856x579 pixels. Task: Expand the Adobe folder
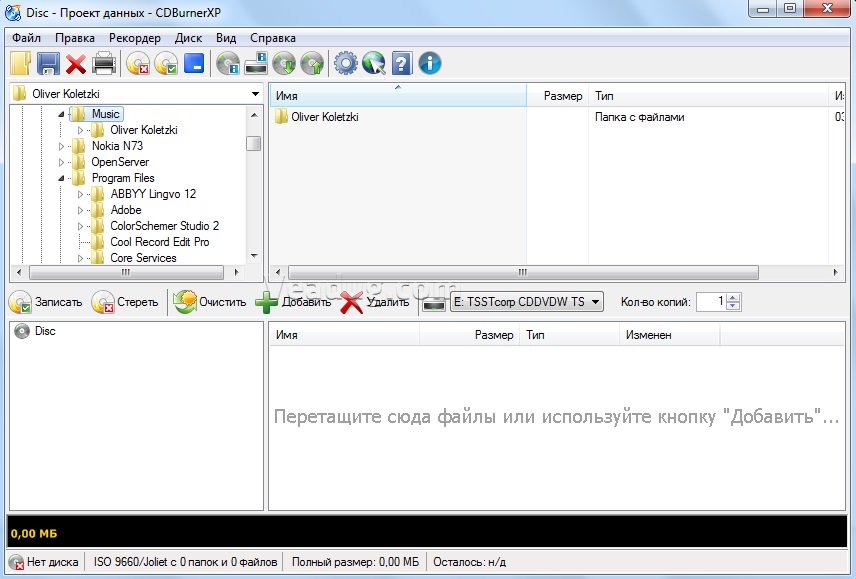click(x=80, y=210)
